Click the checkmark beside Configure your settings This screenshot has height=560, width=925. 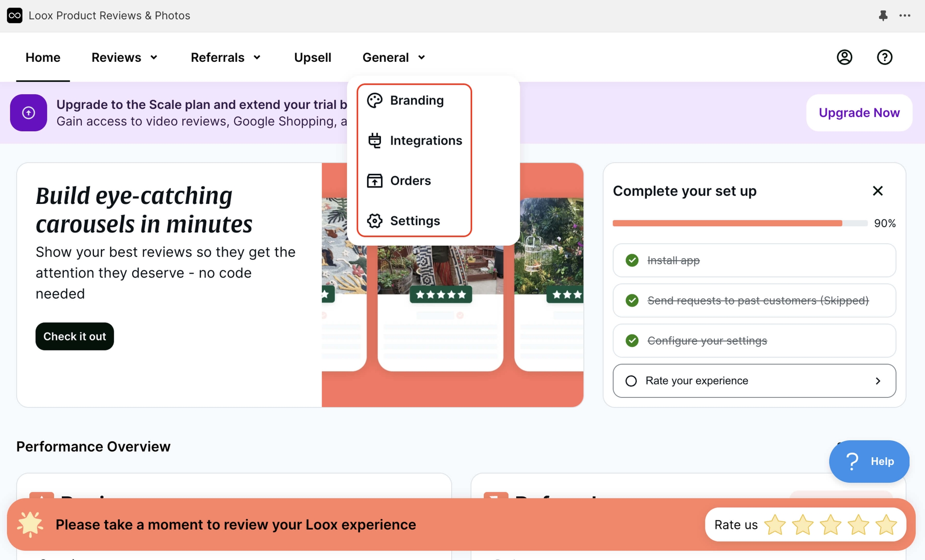click(632, 340)
